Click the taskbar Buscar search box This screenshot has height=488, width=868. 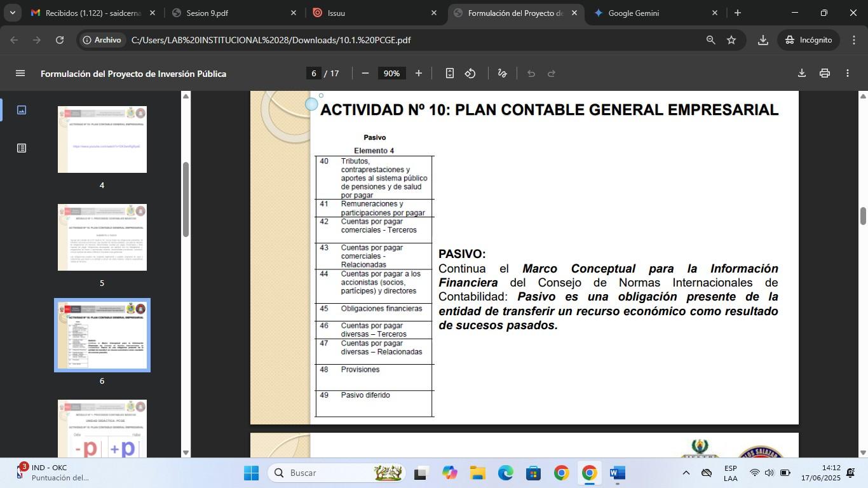337,473
